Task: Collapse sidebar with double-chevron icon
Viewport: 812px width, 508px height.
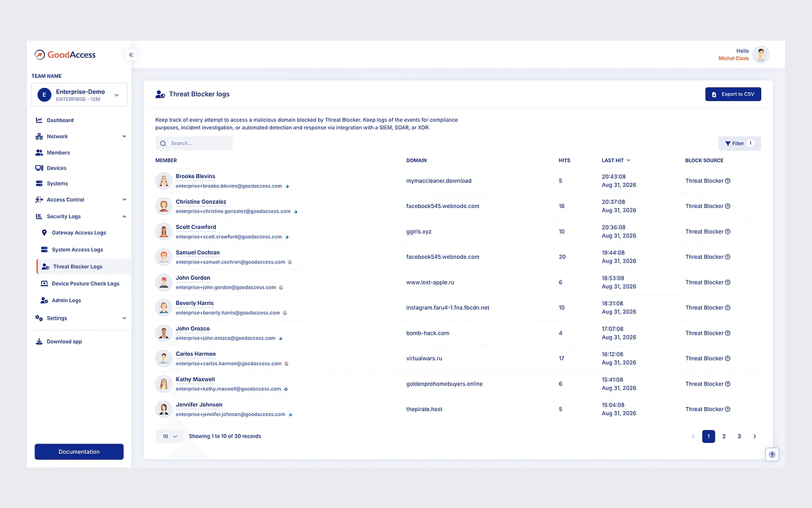Action: click(131, 55)
